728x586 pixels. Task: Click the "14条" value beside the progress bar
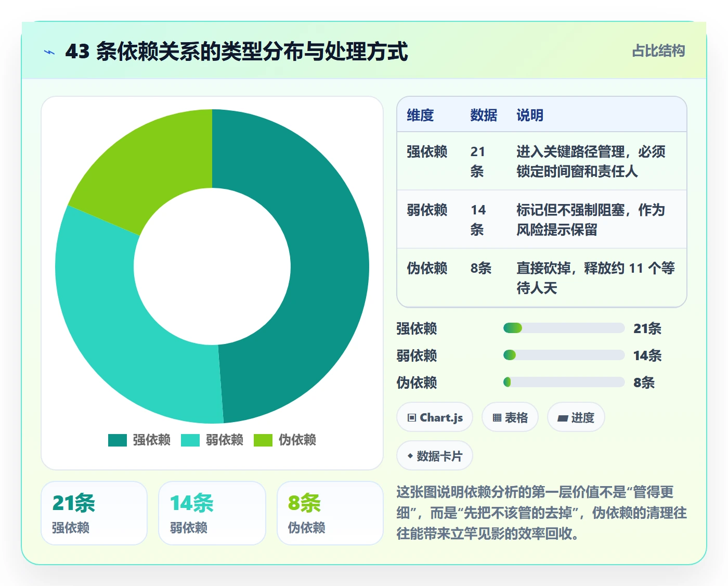click(647, 355)
